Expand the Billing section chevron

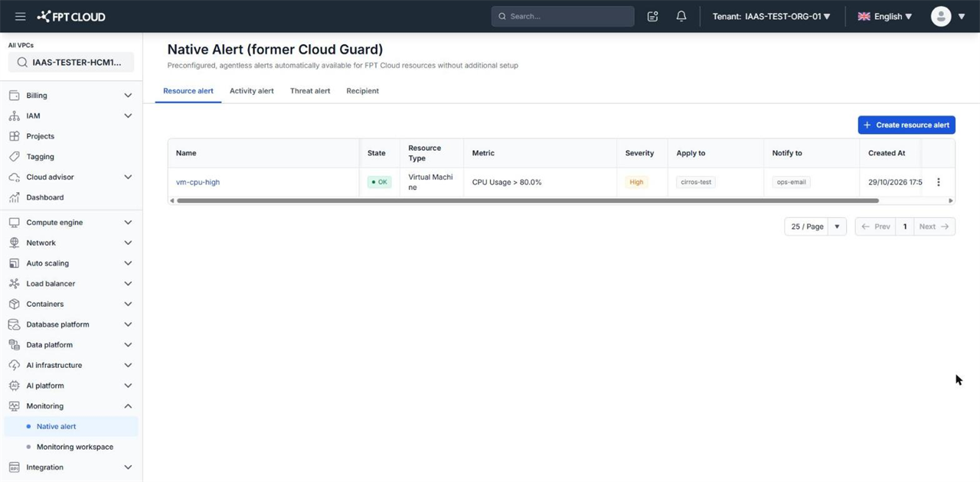pos(128,96)
